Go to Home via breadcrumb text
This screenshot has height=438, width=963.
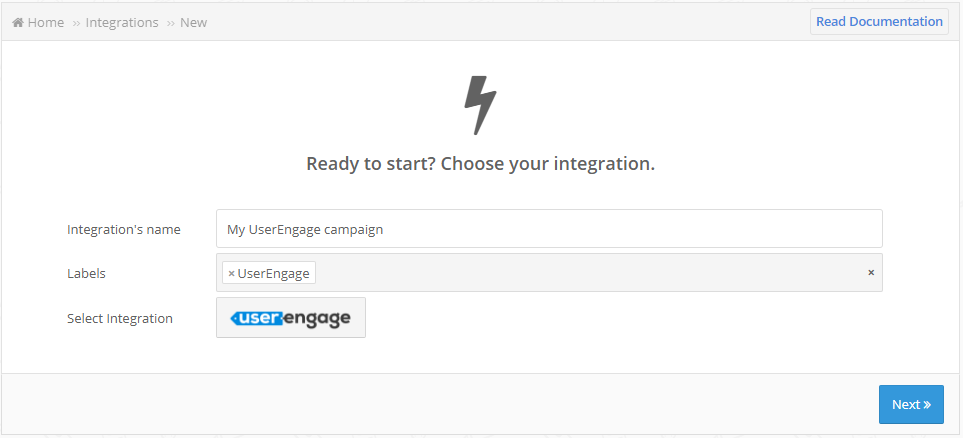coord(45,23)
